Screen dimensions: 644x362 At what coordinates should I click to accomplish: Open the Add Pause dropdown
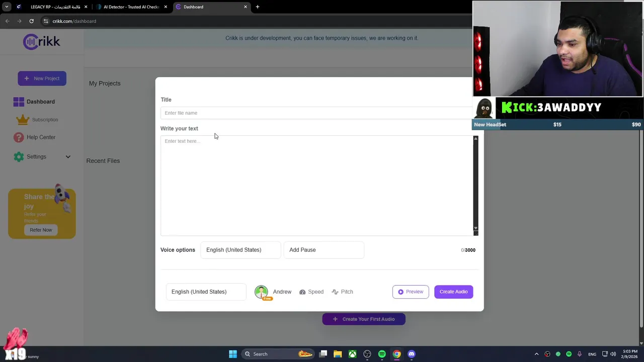(x=324, y=250)
